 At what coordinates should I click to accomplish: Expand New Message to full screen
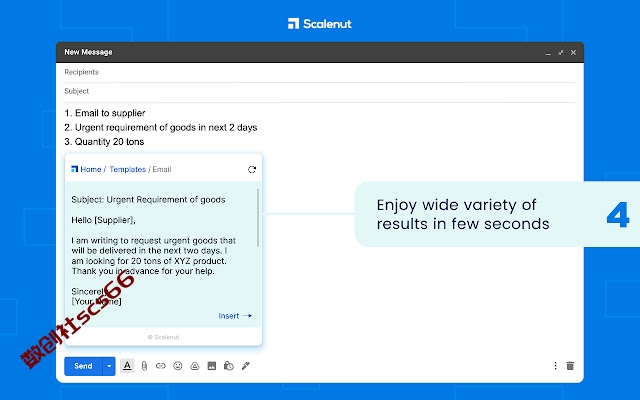[561, 53]
